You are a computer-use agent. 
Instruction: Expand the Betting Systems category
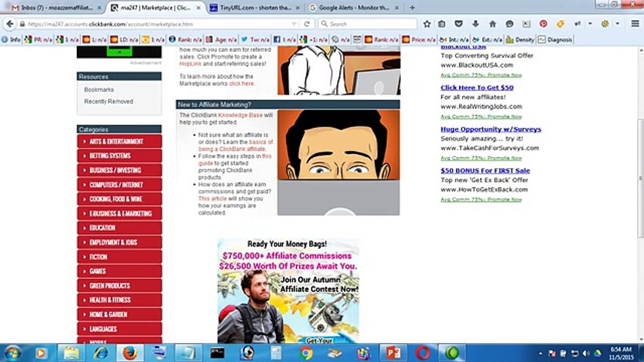click(x=119, y=156)
